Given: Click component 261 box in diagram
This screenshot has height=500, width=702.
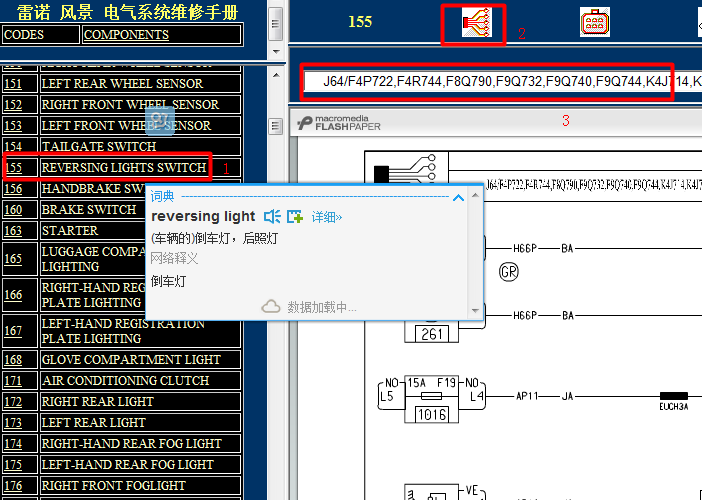Looking at the screenshot, I should tap(432, 334).
